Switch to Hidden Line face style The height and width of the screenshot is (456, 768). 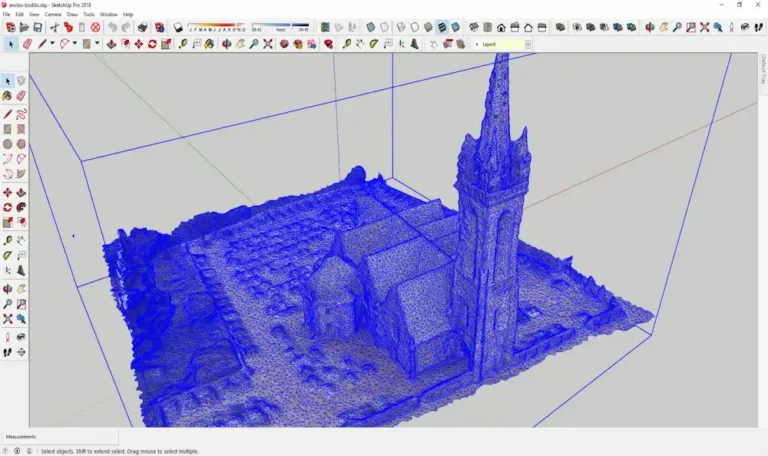(415, 27)
